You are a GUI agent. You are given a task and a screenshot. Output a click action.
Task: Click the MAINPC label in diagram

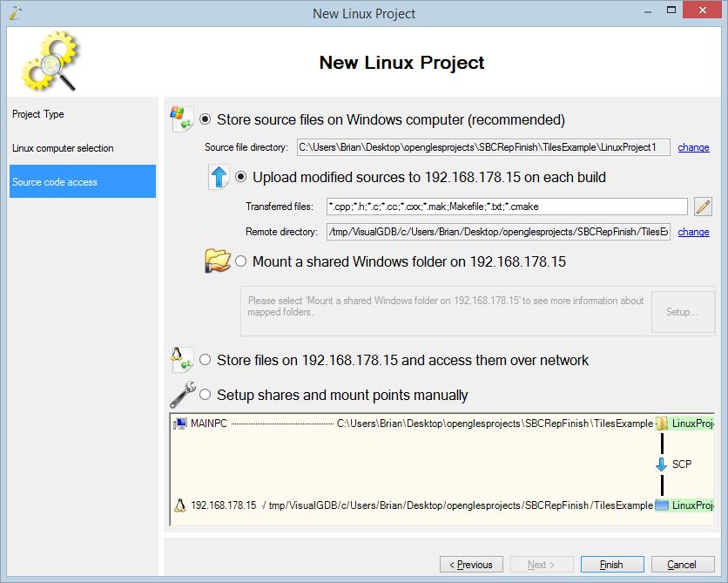209,424
